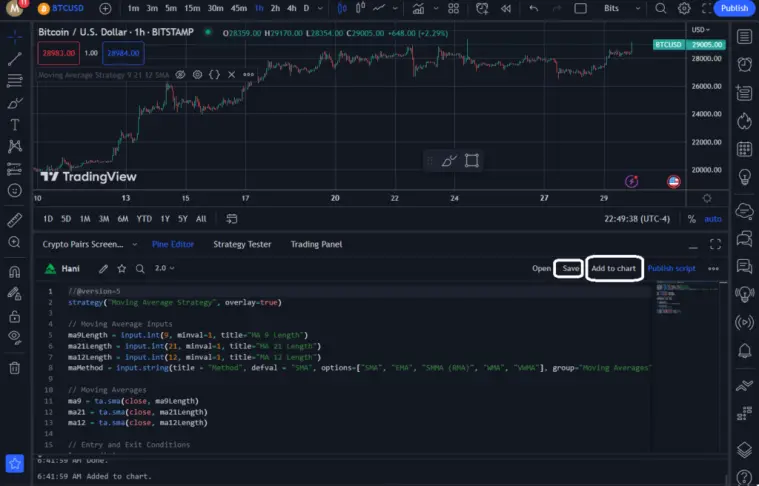Open the calendar grid icon
Viewport: 759px width, 486px height.
point(744,149)
